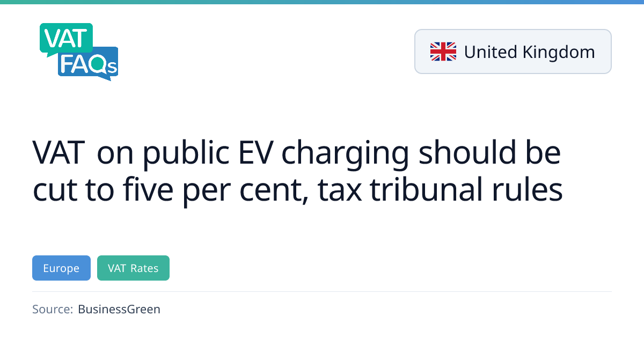This screenshot has height=338, width=644.
Task: Click 'five per cent' in the headline
Action: tap(206, 189)
